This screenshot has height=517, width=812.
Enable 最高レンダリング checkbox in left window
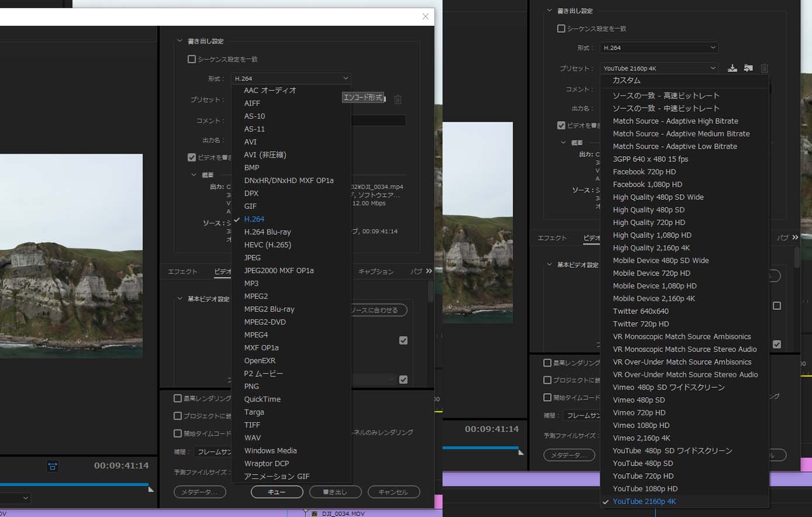(x=178, y=398)
